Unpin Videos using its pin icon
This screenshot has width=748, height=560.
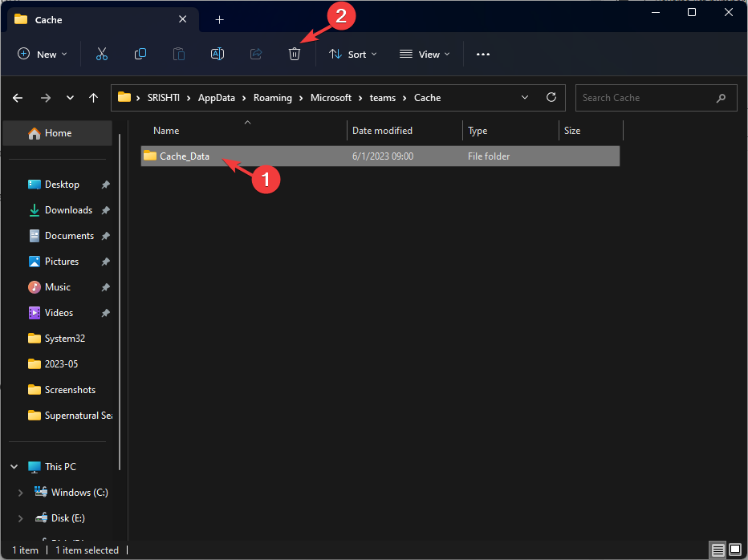pos(105,314)
